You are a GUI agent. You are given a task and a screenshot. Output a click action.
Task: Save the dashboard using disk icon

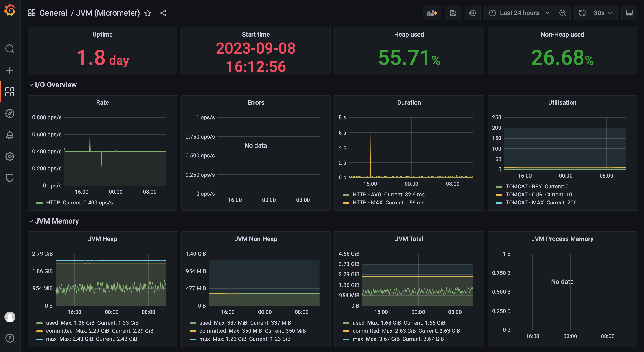[x=453, y=13]
